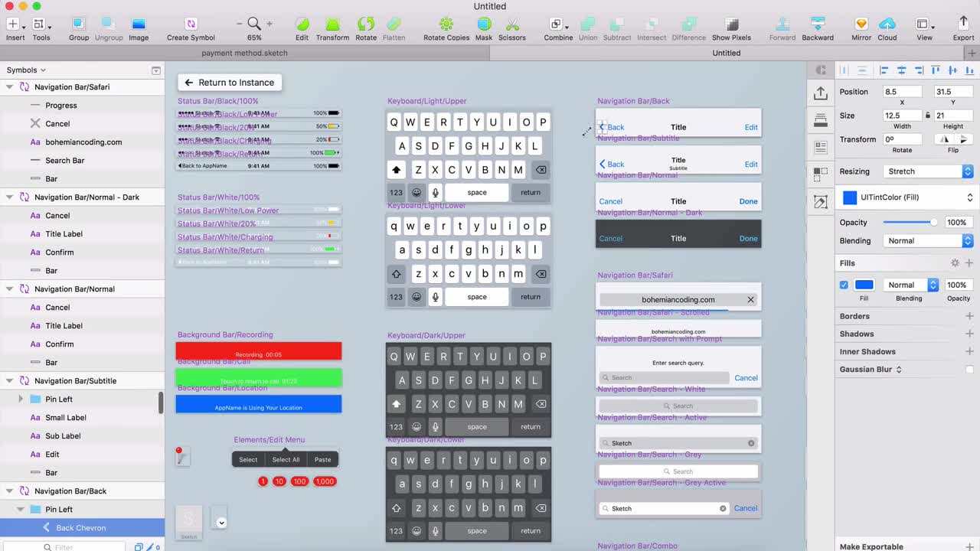Select the Rotate tool in toolbar
Screen dimensions: 980x551
click(x=366, y=24)
